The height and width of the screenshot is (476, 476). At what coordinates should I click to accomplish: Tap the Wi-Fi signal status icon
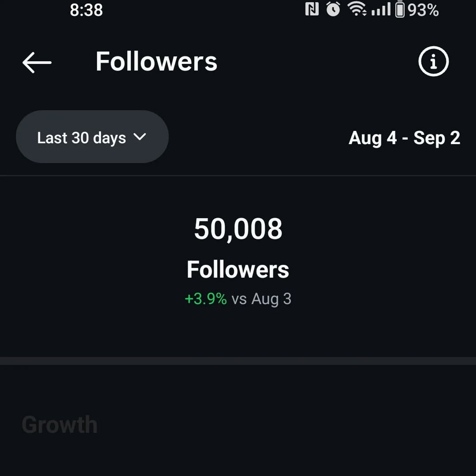(357, 9)
